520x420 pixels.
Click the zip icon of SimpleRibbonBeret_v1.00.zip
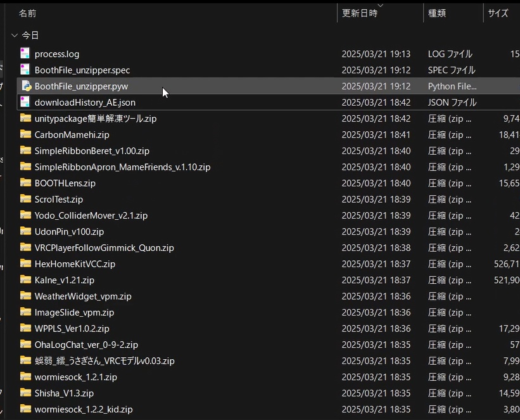pyautogui.click(x=25, y=150)
